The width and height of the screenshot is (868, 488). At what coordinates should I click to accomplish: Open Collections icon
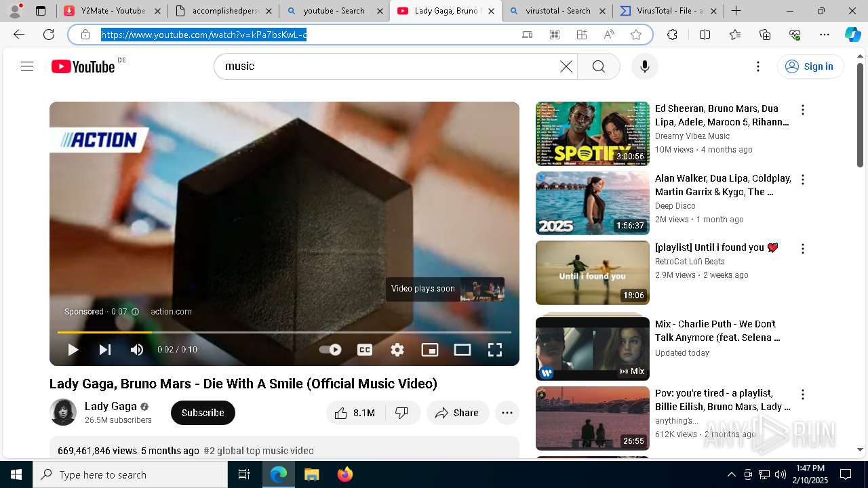765,35
